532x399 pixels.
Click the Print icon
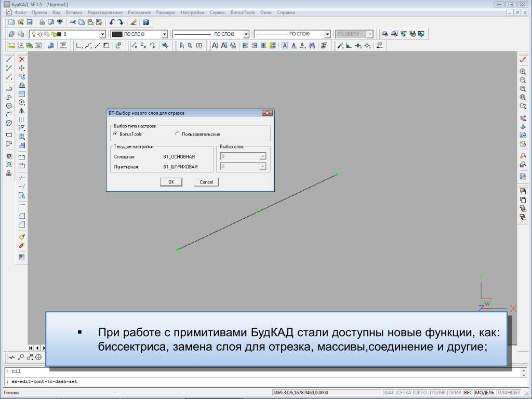tap(42, 22)
